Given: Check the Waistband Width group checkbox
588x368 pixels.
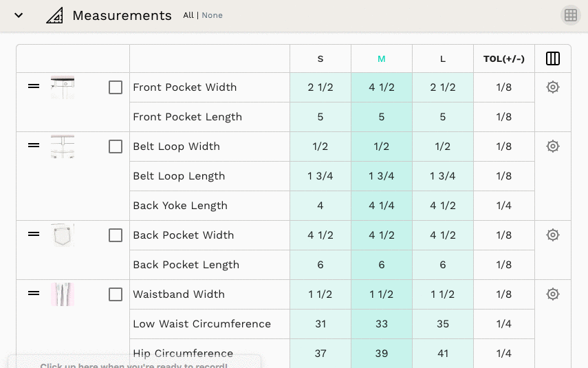Looking at the screenshot, I should tap(116, 294).
